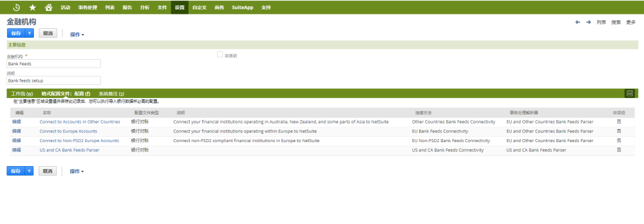Edit Connect to Non-PSD2 Europe Accounts row
The image size is (644, 224).
click(x=17, y=140)
